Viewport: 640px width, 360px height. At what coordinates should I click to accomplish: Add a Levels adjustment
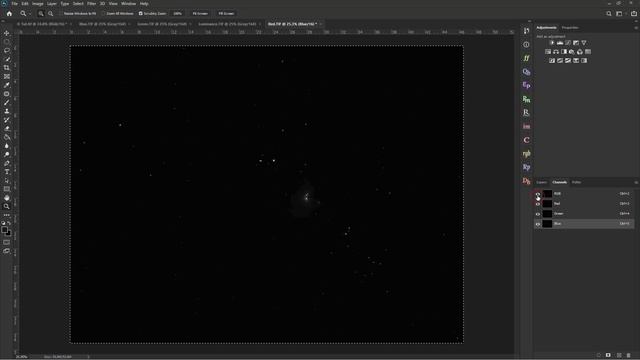[560, 43]
